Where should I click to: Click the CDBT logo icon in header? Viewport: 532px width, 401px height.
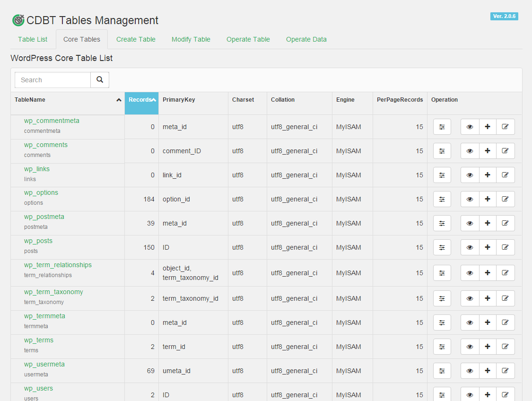pos(18,20)
